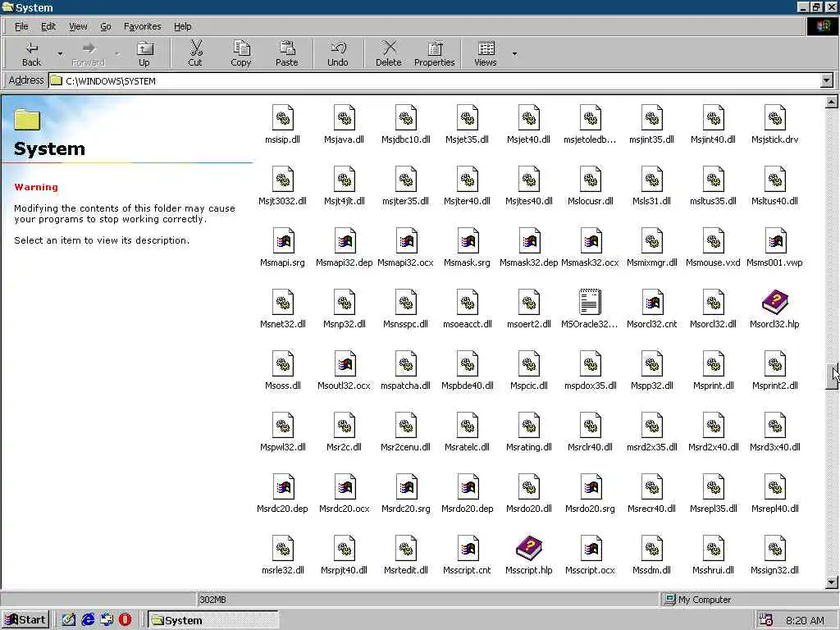Select the Msjava.dll file
Viewport: 840px width, 630px height.
pos(344,125)
